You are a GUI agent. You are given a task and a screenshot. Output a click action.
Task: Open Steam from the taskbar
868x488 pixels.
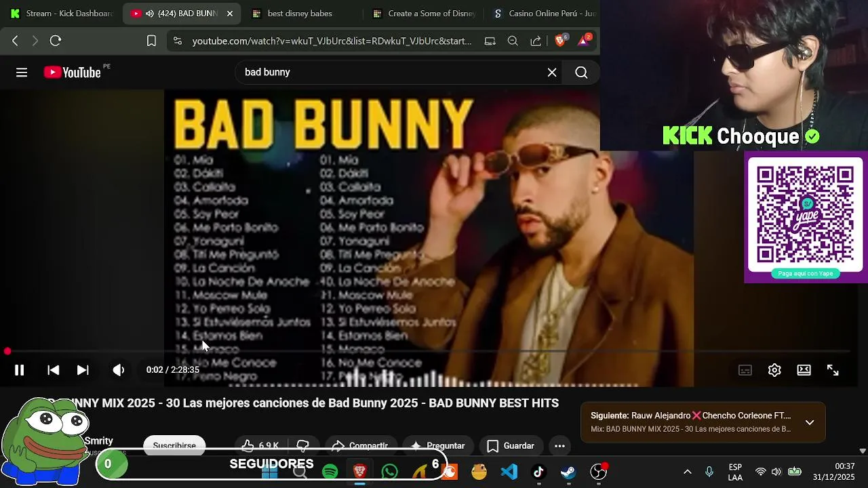click(x=568, y=471)
